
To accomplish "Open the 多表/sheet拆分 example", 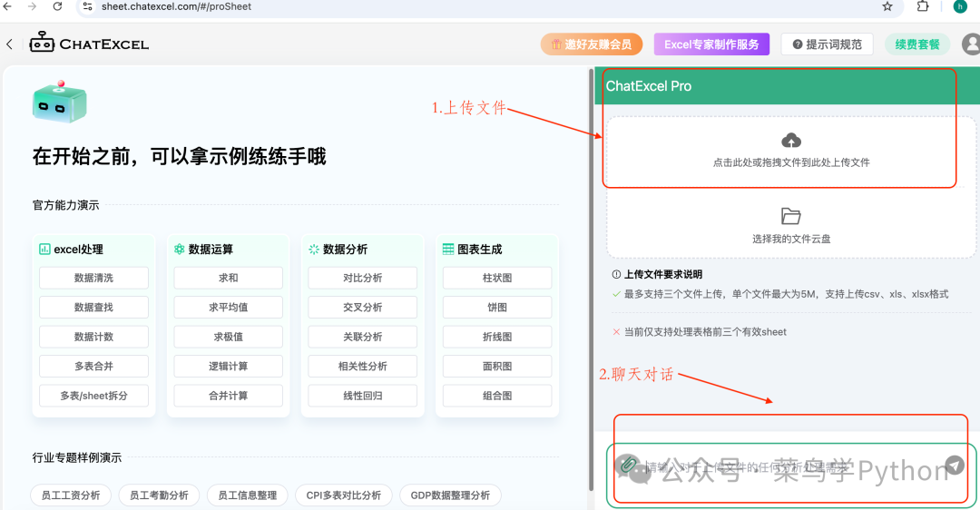I will [93, 396].
